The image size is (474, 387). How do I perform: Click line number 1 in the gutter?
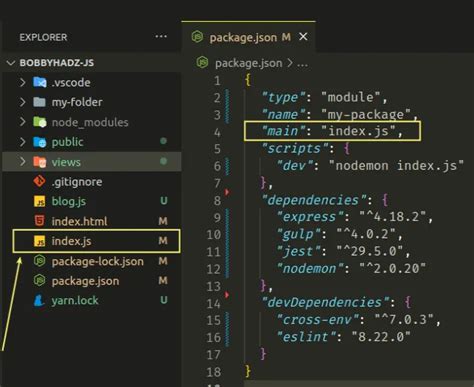[217, 81]
